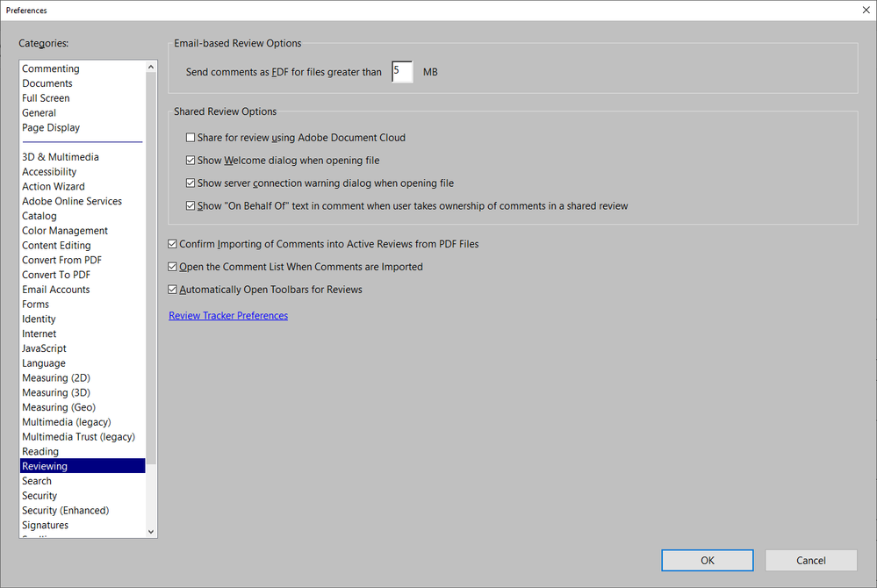
Task: Disable Confirm Importing of Comments into Active Reviews
Action: [172, 244]
